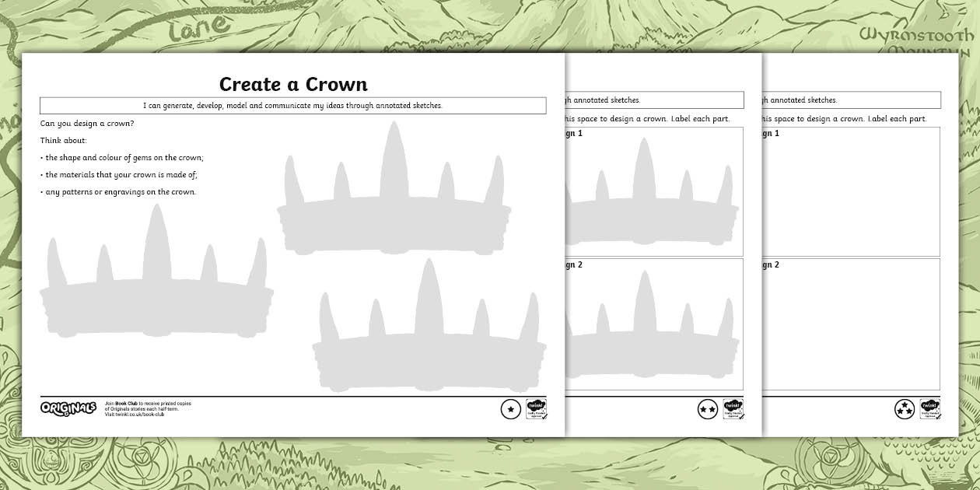Click the Twinkl badge on the rightmost worksheet
Image resolution: width=980 pixels, height=490 pixels.
tap(929, 408)
